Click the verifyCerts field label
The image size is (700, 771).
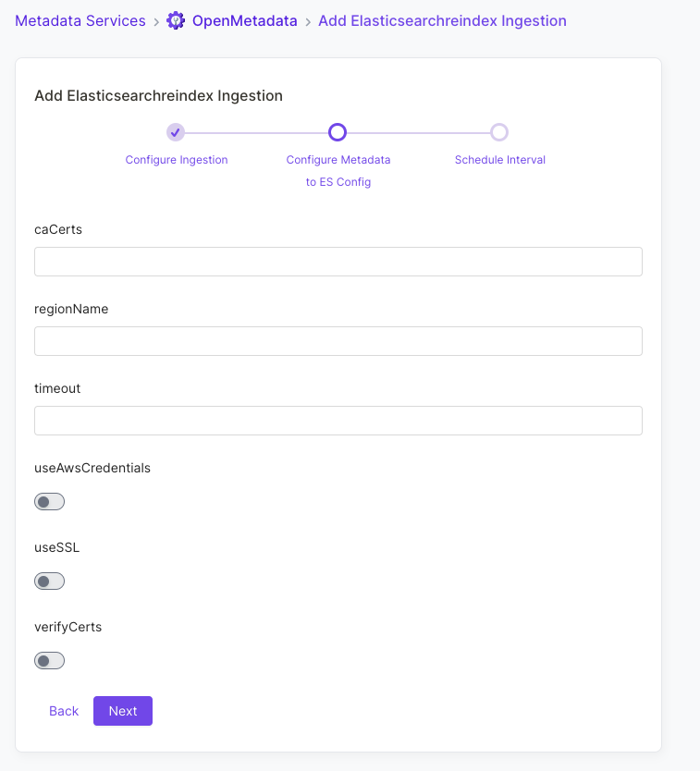(68, 627)
